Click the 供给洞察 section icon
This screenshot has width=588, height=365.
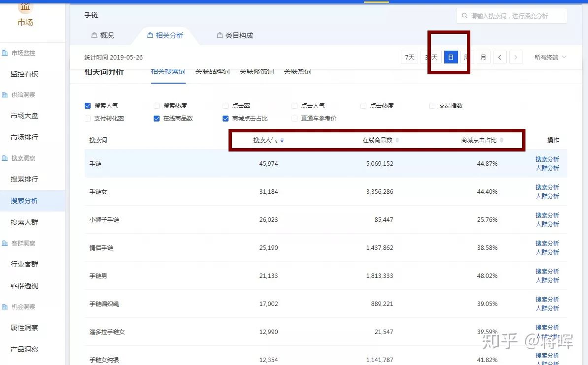(5, 95)
